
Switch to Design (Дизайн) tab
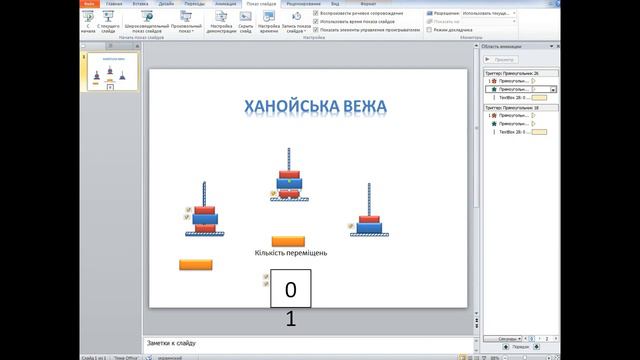166,4
